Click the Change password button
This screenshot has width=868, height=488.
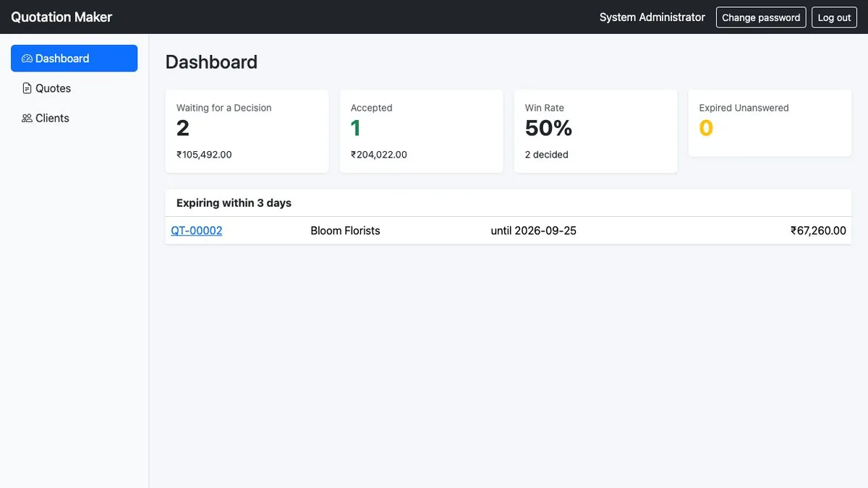pos(761,17)
